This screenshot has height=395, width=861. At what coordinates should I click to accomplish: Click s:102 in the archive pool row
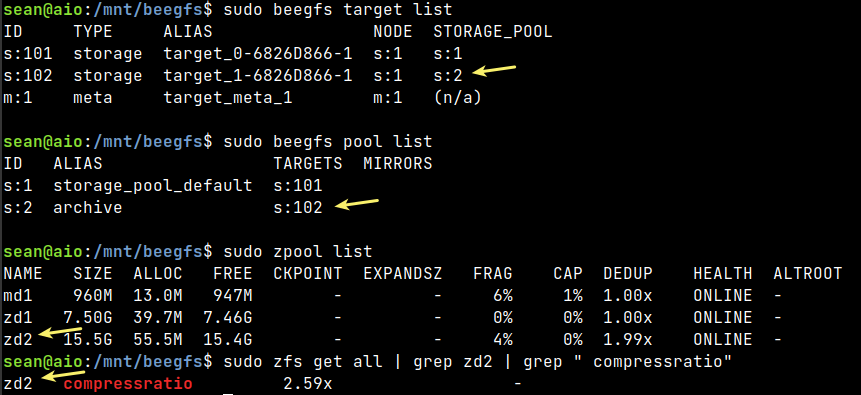coord(298,208)
